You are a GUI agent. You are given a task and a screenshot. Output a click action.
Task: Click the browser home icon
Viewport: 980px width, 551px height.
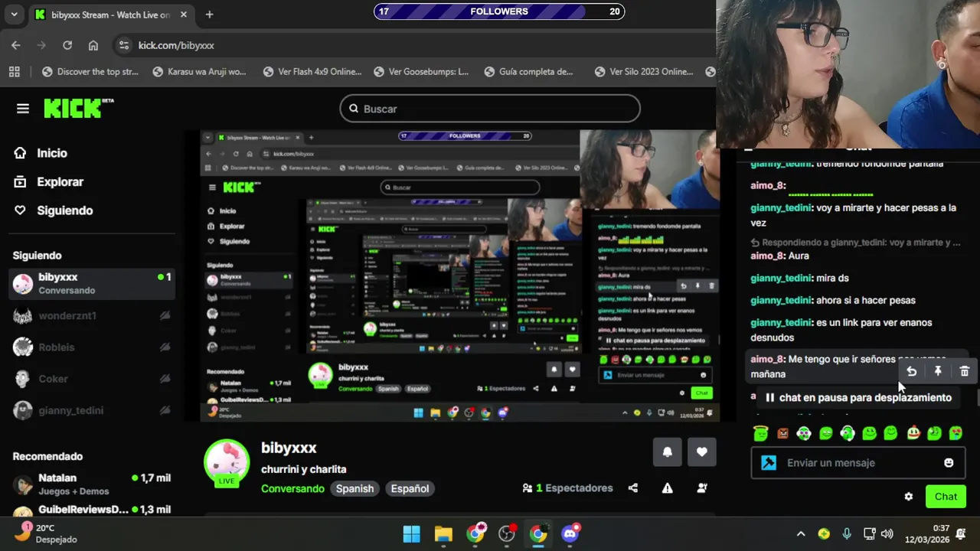(93, 45)
